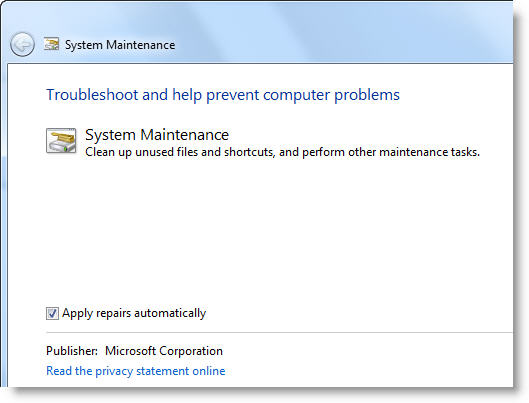This screenshot has height=403, width=529.
Task: Click the small System Maintenance title icon
Action: [51, 44]
